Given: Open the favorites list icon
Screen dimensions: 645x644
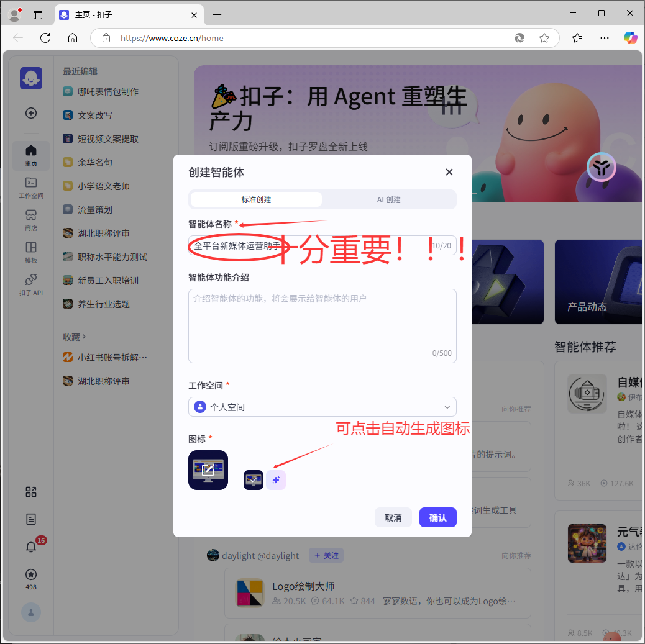Looking at the screenshot, I should (x=577, y=38).
